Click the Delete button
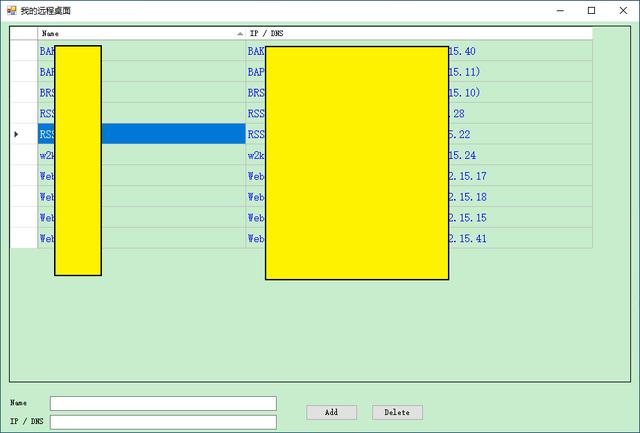 pyautogui.click(x=397, y=412)
